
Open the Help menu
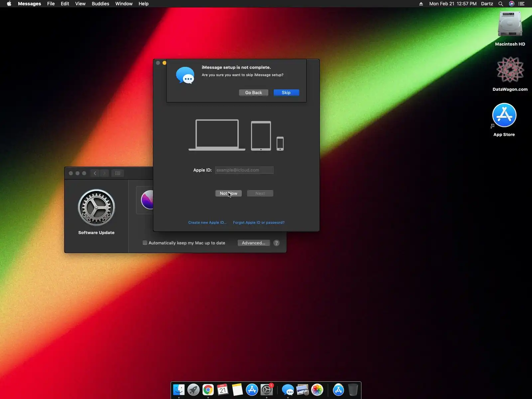click(x=144, y=4)
